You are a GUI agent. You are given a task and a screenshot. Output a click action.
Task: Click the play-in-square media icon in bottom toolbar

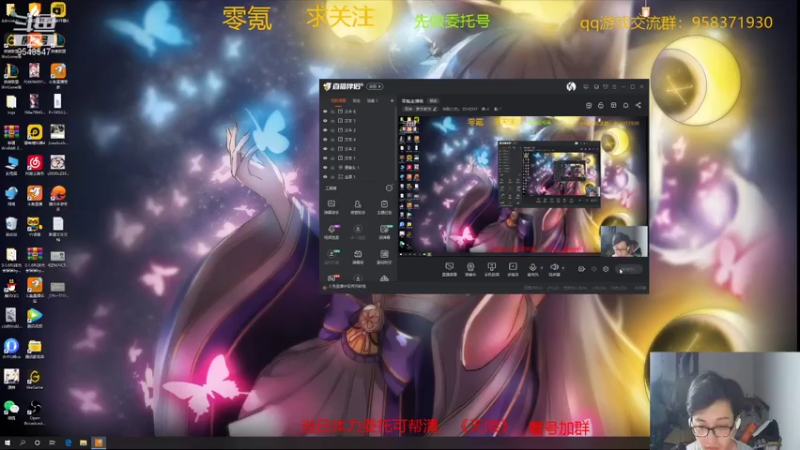click(513, 267)
